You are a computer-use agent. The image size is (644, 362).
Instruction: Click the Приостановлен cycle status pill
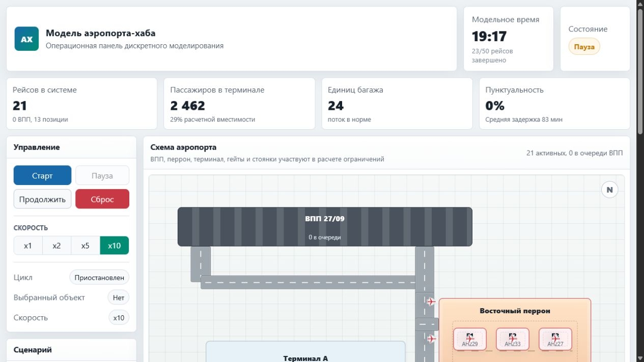click(x=99, y=278)
